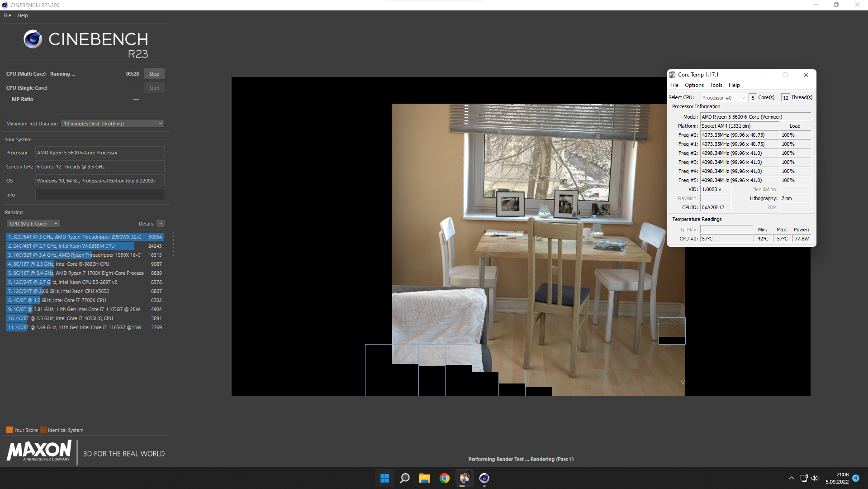Image resolution: width=868 pixels, height=489 pixels.
Task: Open Core Temp File menu
Action: 674,85
